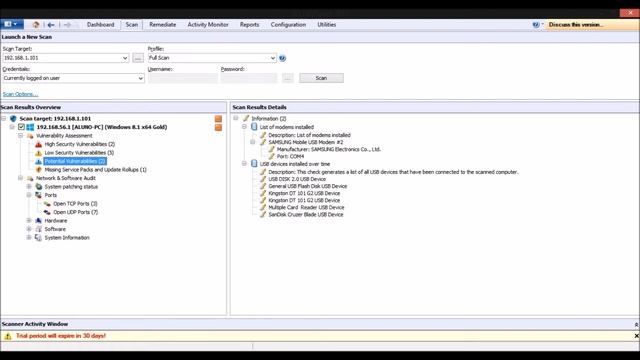Expand the Scanner Activity Window chevron
Screen dimensions: 640x360
[x=636, y=324]
